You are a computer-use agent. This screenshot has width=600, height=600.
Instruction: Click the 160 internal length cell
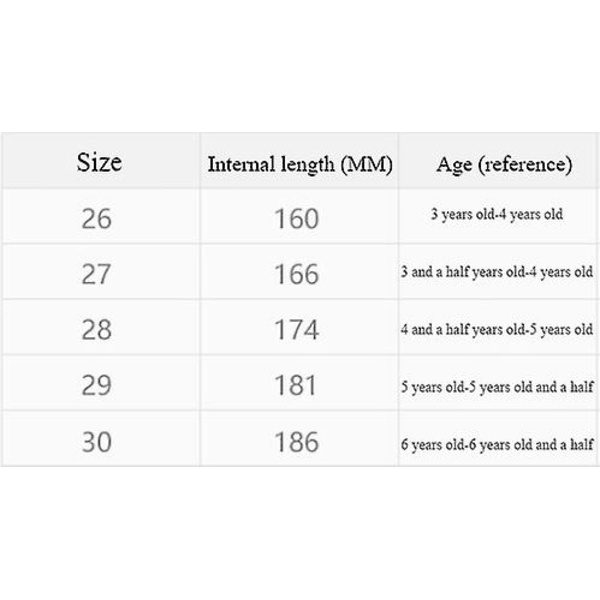(x=299, y=217)
